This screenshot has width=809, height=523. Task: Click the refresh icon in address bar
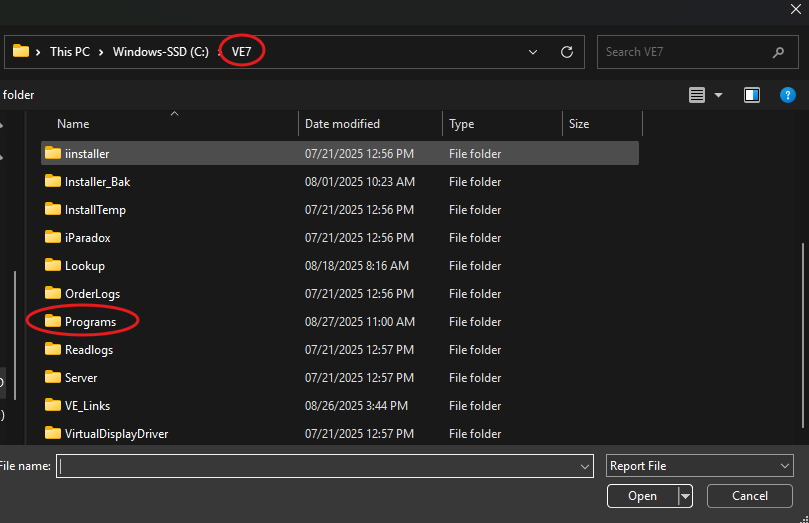[x=567, y=52]
